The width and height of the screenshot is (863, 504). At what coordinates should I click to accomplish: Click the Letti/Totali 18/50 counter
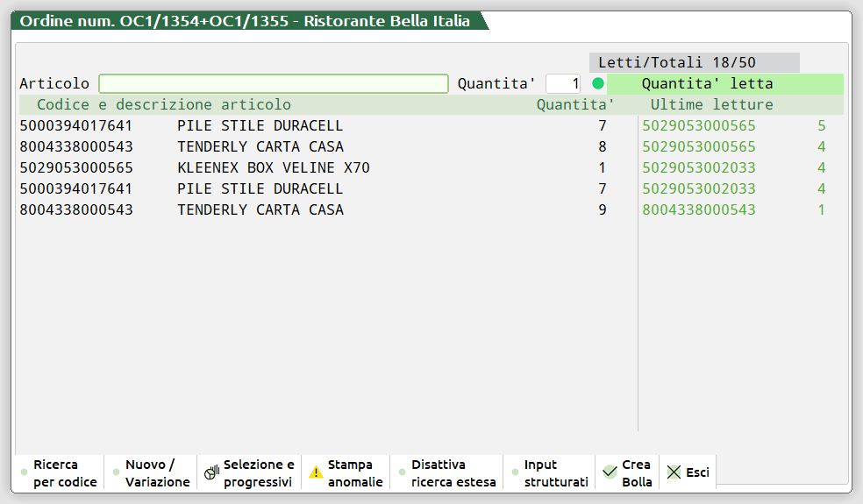coord(676,63)
